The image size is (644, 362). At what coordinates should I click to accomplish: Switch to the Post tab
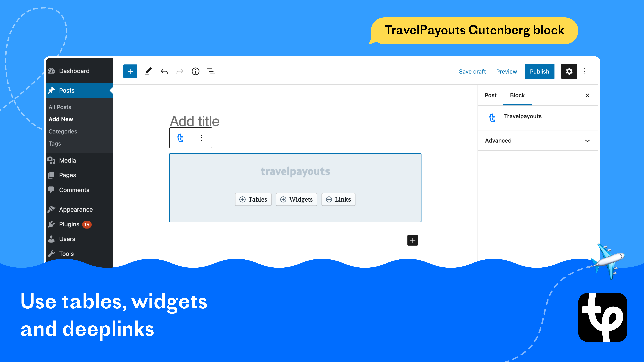pos(491,95)
